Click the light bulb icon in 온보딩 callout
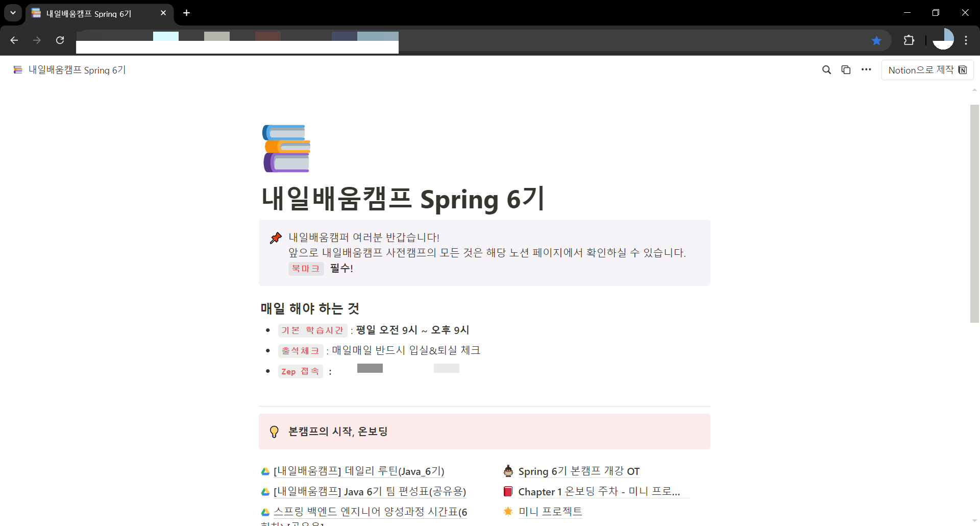 click(x=274, y=432)
